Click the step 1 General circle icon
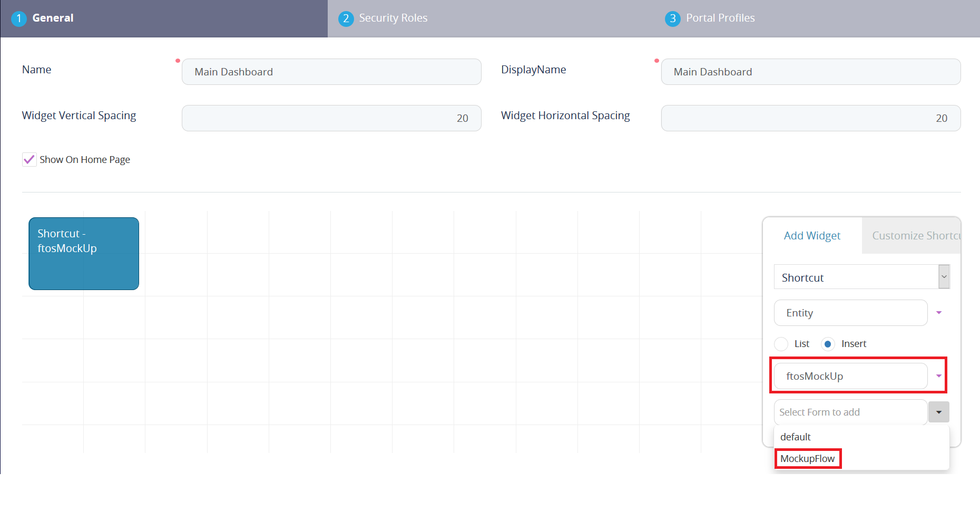 [19, 17]
